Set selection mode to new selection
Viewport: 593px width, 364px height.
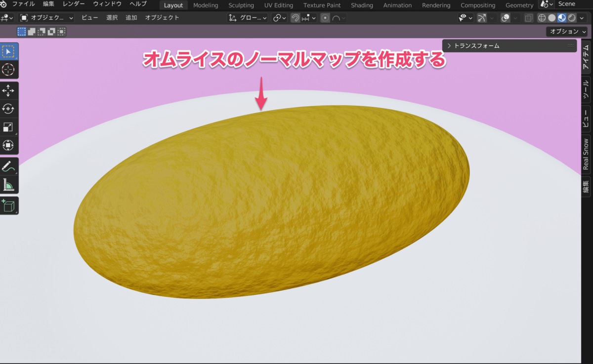point(22,32)
